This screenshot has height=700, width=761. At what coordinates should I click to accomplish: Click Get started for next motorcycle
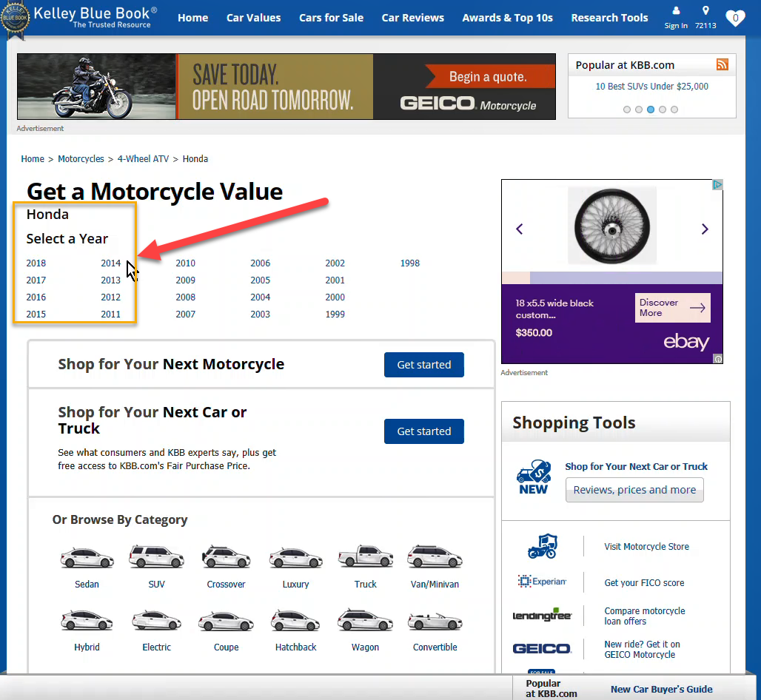(423, 365)
